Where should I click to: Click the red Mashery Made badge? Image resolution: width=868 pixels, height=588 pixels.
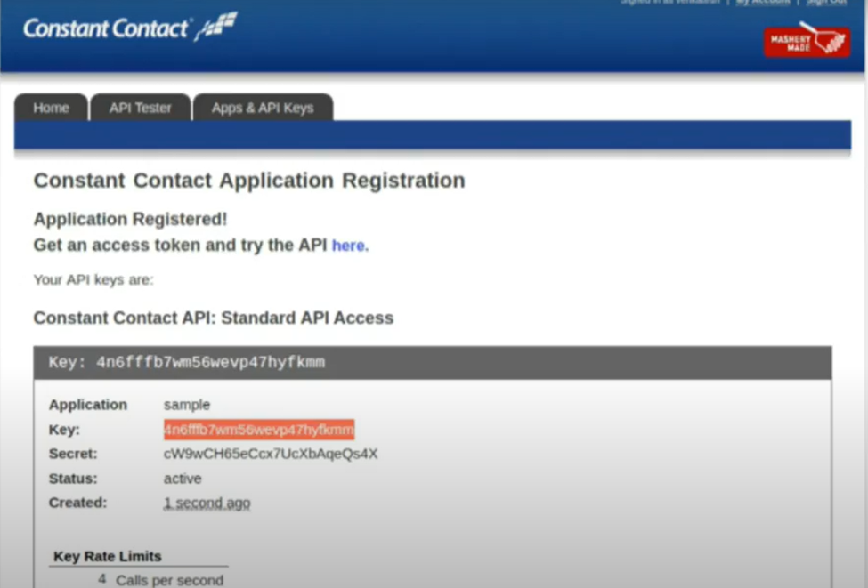(807, 40)
